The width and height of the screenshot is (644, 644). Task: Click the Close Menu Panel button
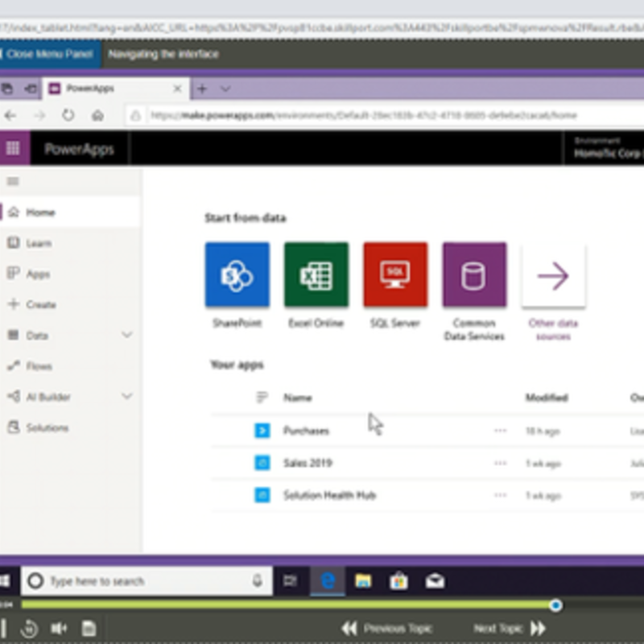(50, 54)
